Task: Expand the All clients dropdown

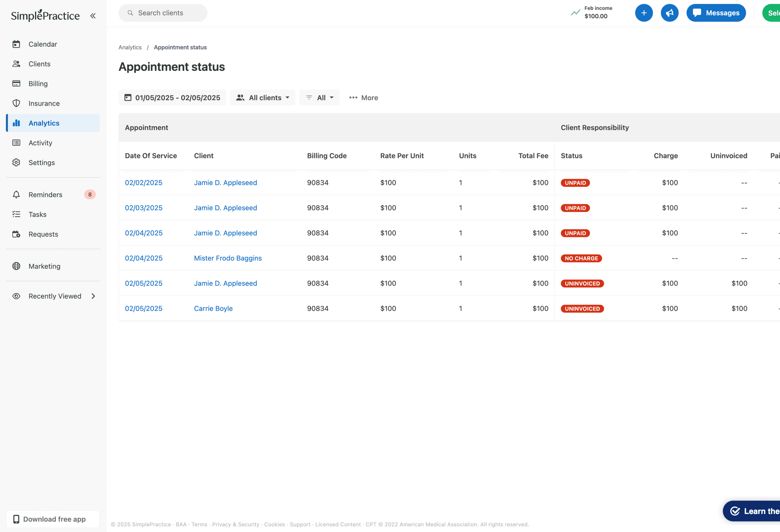Action: pyautogui.click(x=263, y=98)
